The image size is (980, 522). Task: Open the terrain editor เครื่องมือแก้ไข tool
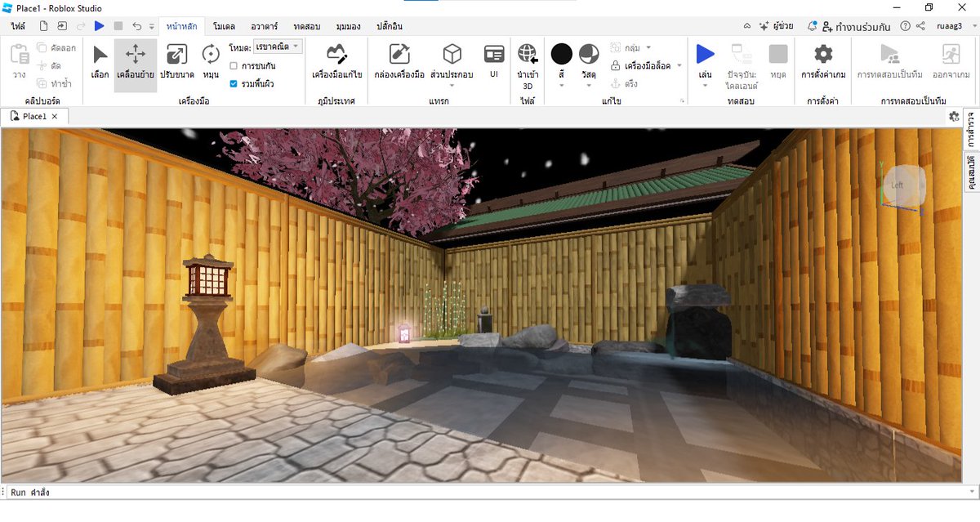337,62
